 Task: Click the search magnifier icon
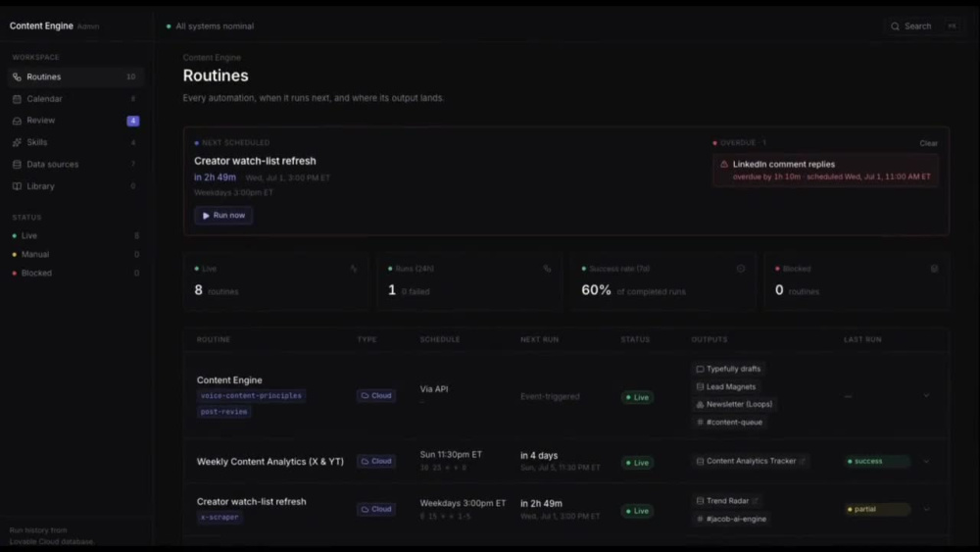pos(895,26)
